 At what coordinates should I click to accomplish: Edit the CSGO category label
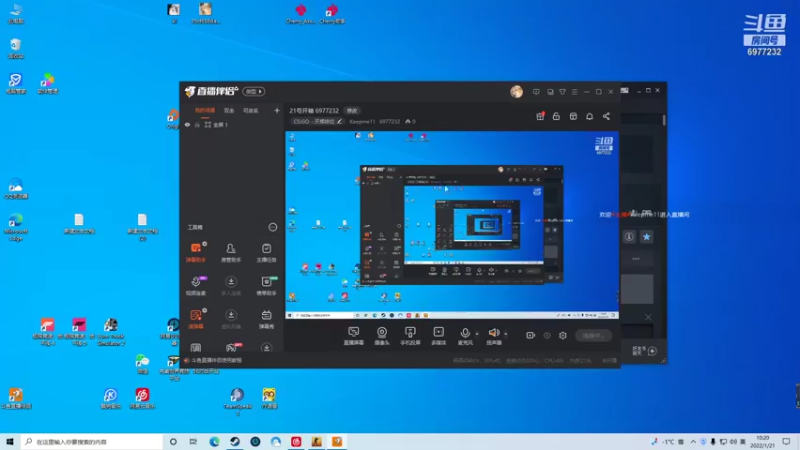pos(317,121)
